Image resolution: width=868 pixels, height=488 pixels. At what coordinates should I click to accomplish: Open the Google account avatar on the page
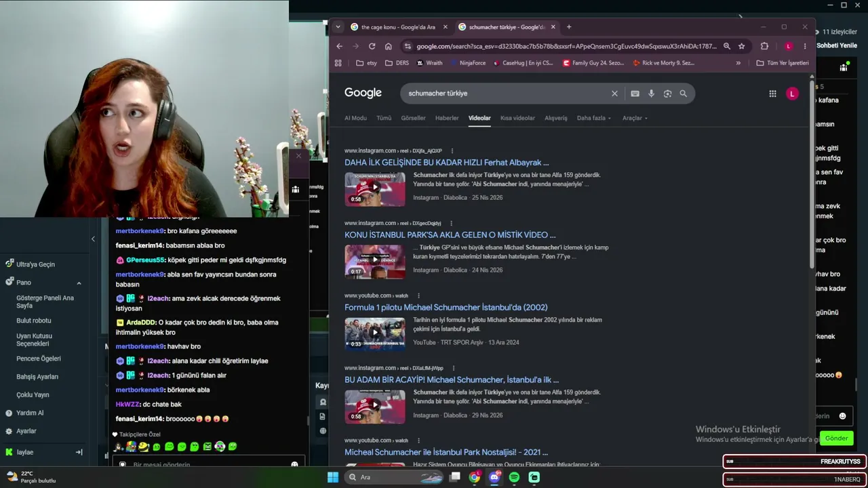tap(792, 94)
